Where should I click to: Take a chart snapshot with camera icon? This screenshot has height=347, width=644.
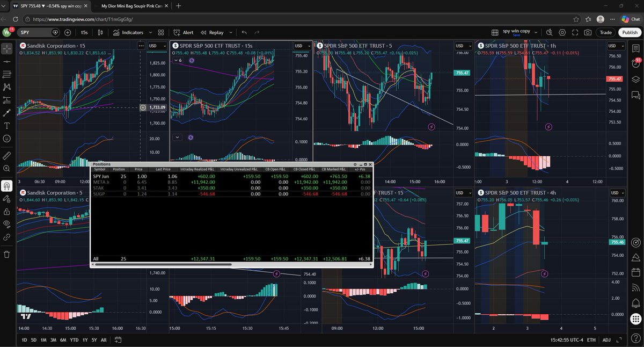589,32
